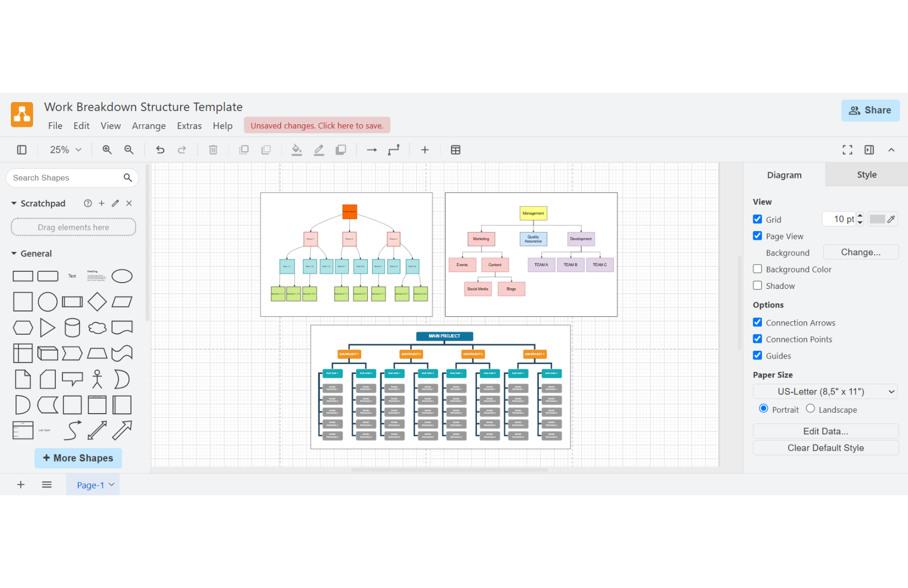This screenshot has width=908, height=588.
Task: Click the Share button
Action: point(870,110)
